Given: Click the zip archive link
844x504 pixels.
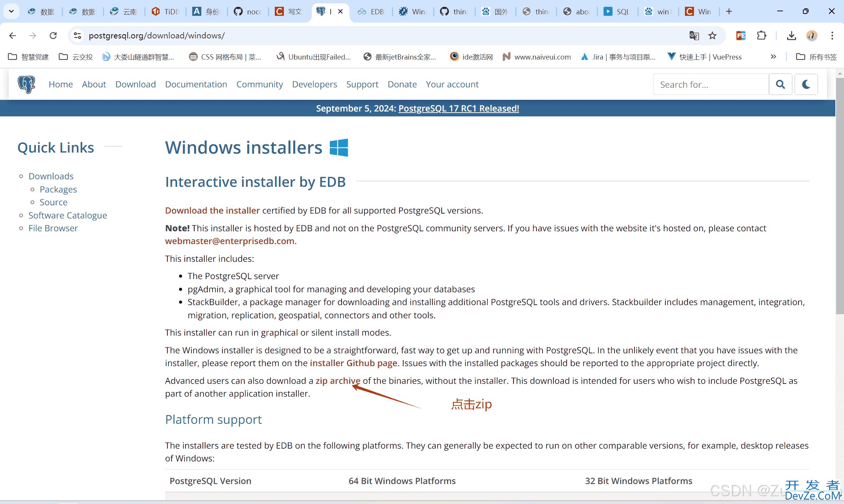Looking at the screenshot, I should click(x=338, y=381).
